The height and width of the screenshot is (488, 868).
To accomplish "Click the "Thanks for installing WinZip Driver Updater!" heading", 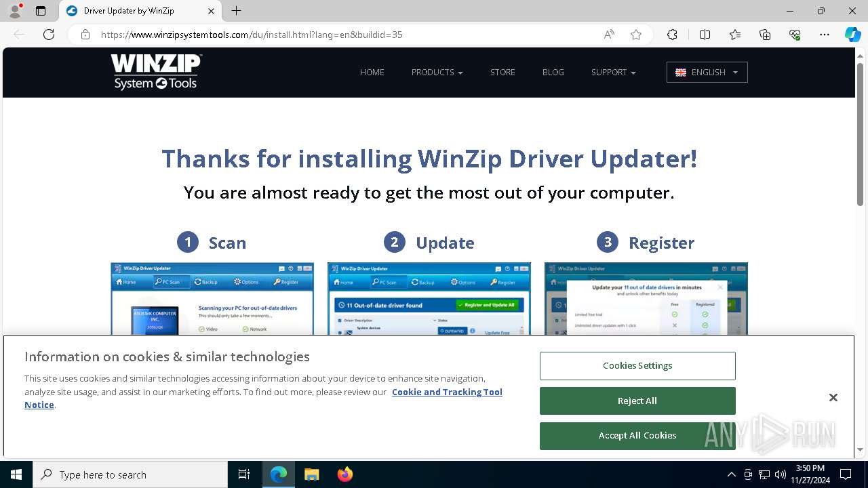I will click(429, 159).
